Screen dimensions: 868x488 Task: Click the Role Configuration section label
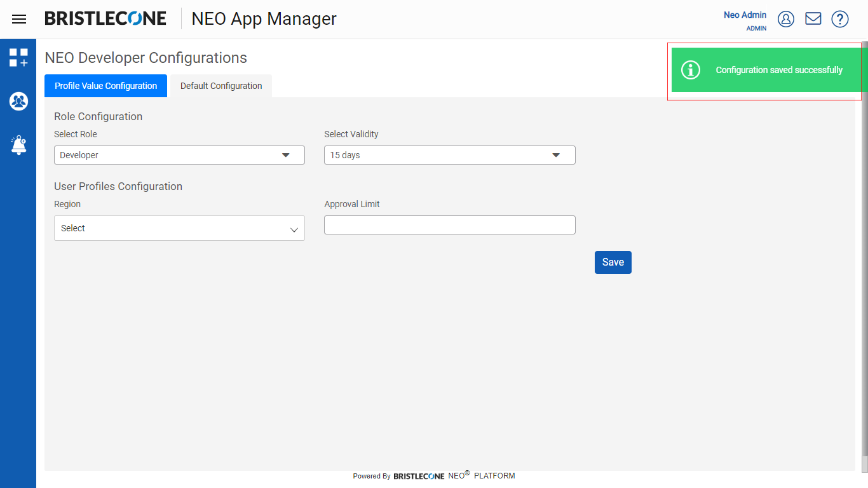point(98,116)
